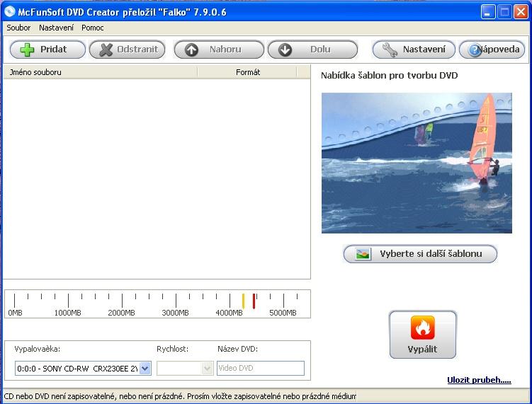This screenshot has height=404, width=532.
Task: Open the Ulozit prubeh link
Action: pos(479,380)
